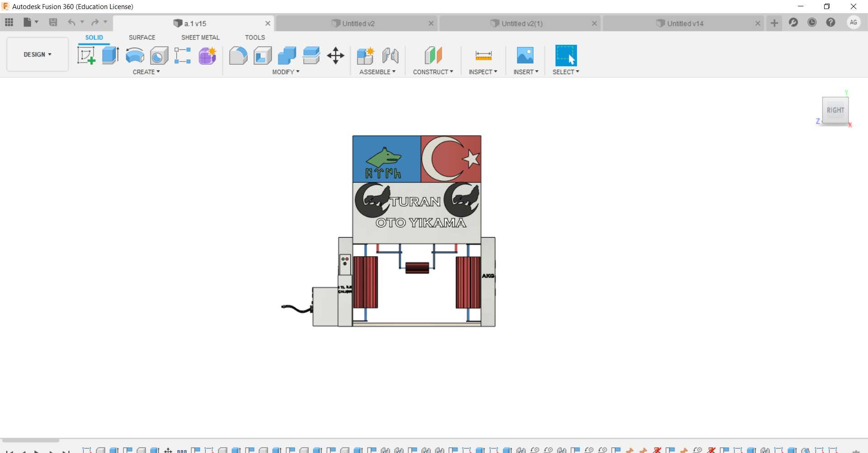Select the Combine tool
The width and height of the screenshot is (868, 453).
287,56
